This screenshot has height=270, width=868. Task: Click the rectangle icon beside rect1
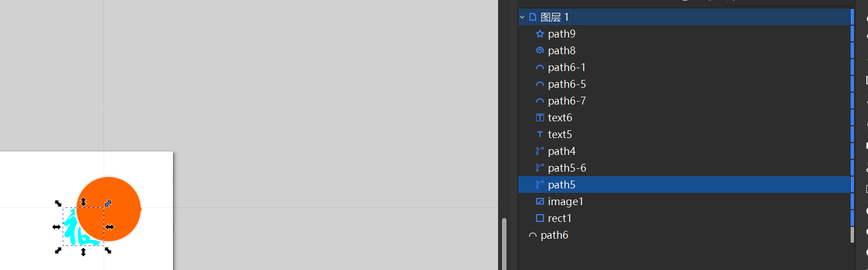[539, 219]
